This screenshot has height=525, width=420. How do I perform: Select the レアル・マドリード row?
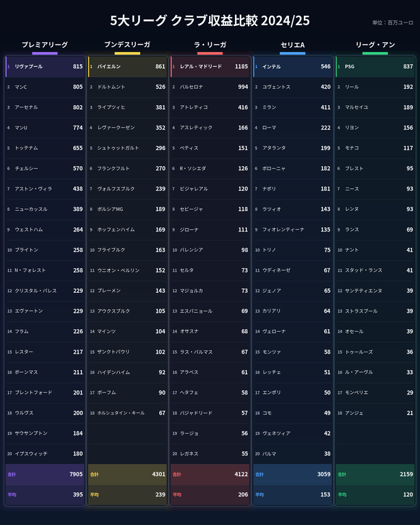[x=210, y=67]
